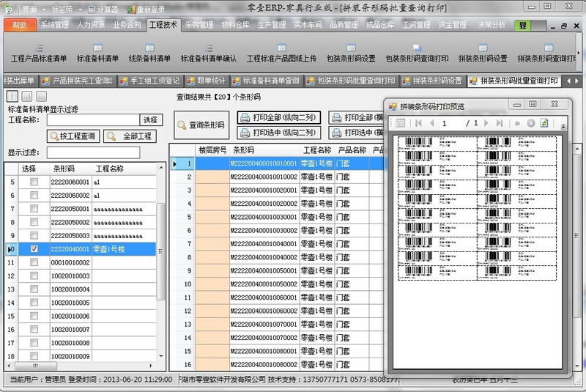586x392 pixels.
Task: Switch to 标准备料清单查询 document tab
Action: pyautogui.click(x=267, y=81)
